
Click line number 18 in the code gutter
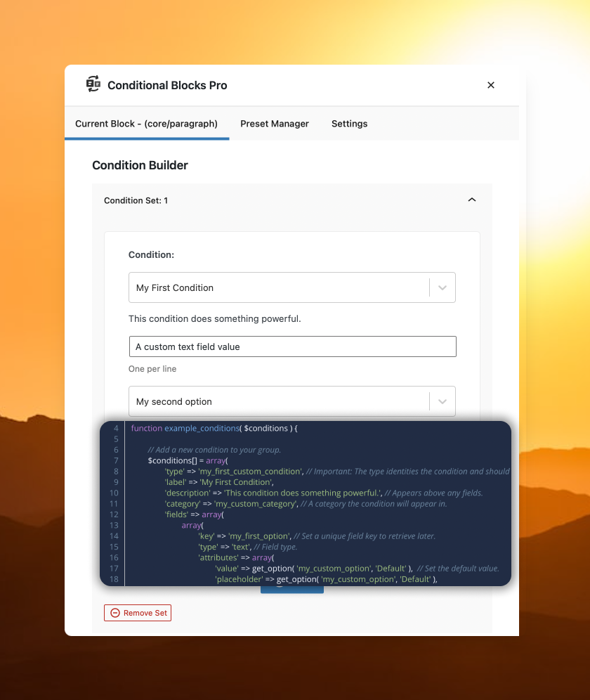click(114, 579)
